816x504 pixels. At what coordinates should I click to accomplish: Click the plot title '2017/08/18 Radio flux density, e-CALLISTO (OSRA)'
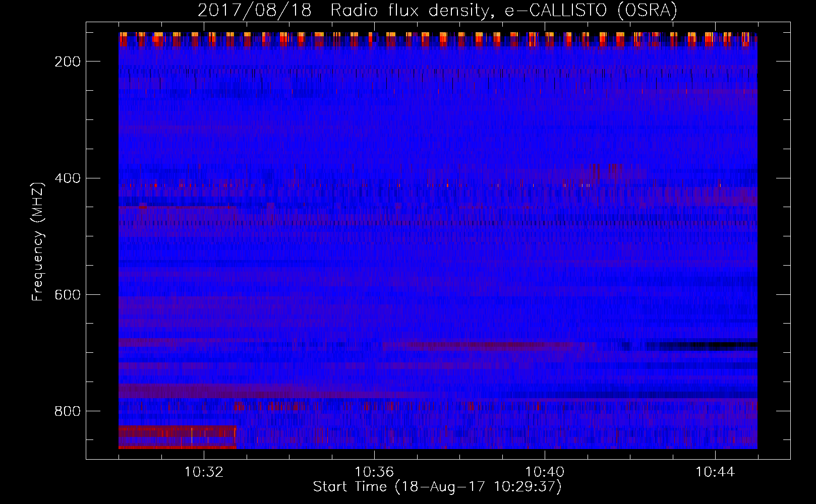(x=437, y=10)
